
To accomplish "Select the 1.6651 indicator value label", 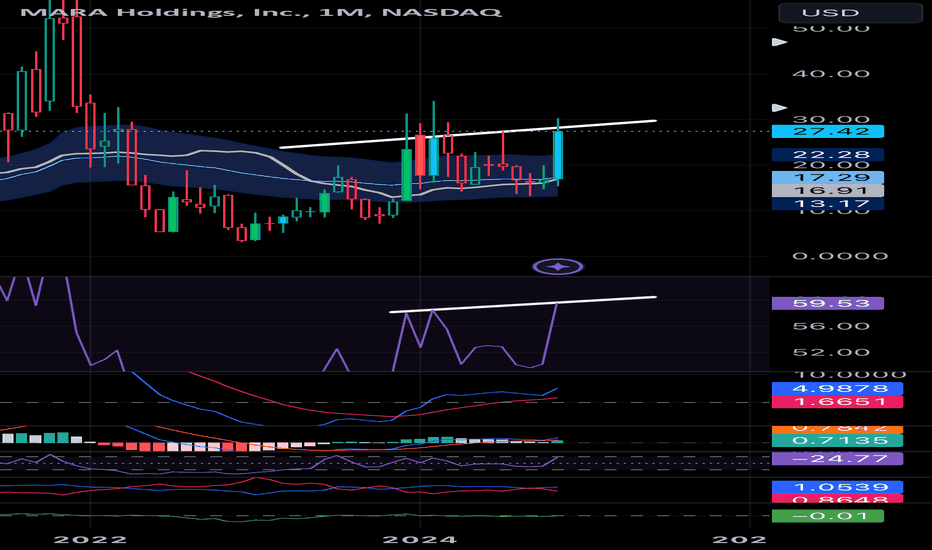I will pyautogui.click(x=837, y=401).
